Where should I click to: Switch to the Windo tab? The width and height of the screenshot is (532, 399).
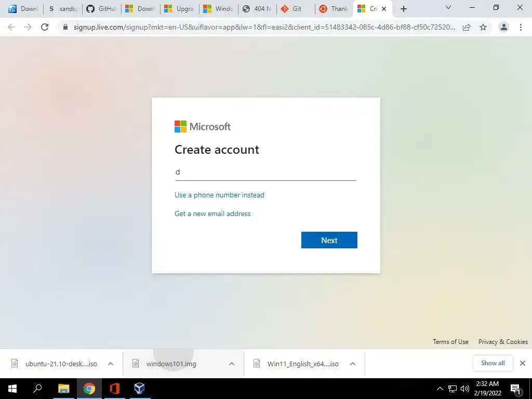tap(219, 9)
